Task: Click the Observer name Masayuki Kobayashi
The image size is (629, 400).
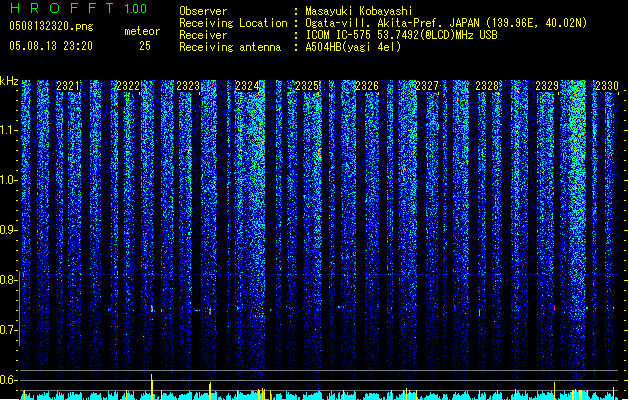Action: (359, 11)
